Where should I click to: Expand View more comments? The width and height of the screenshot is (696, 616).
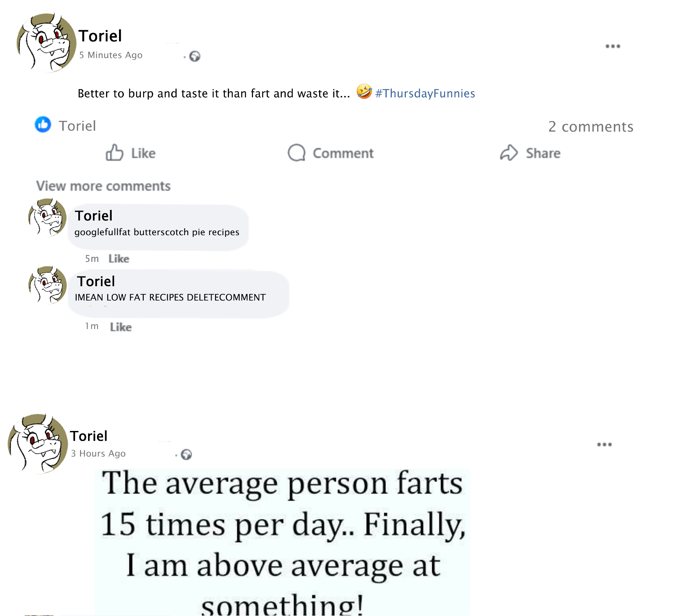coord(103,186)
